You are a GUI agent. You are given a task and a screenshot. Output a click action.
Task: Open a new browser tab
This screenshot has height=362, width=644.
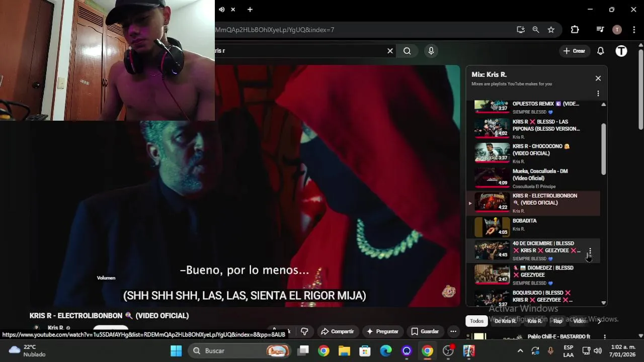click(x=250, y=10)
